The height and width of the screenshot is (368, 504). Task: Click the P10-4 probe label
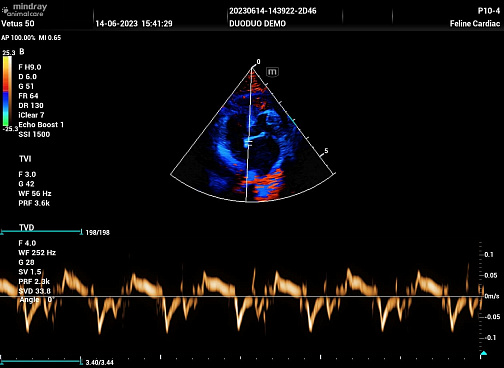coord(489,11)
